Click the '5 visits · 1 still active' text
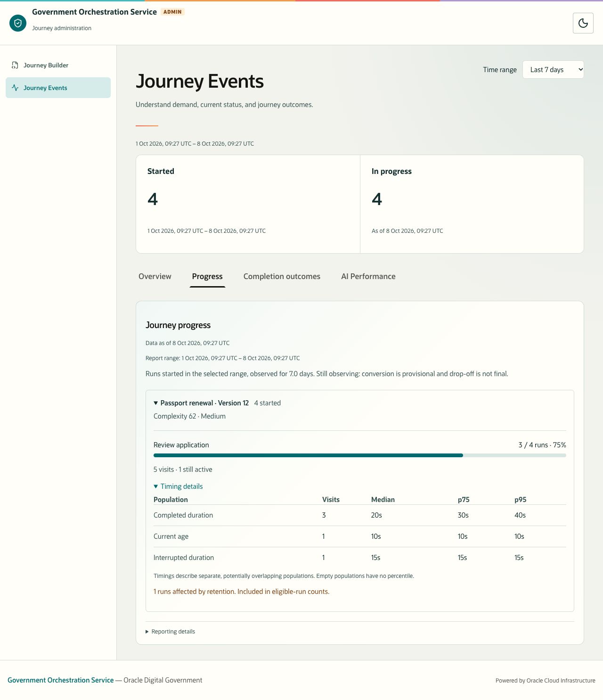The width and height of the screenshot is (603, 700). [x=183, y=469]
